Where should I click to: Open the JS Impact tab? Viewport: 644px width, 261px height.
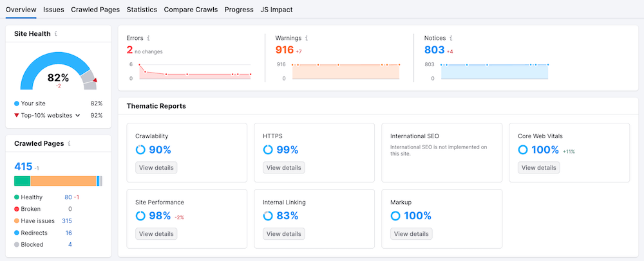coord(276,10)
